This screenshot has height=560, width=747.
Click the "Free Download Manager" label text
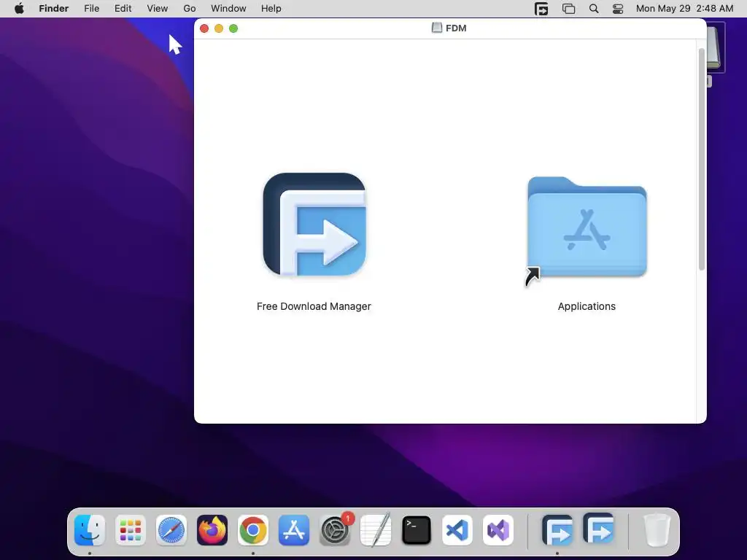314,306
